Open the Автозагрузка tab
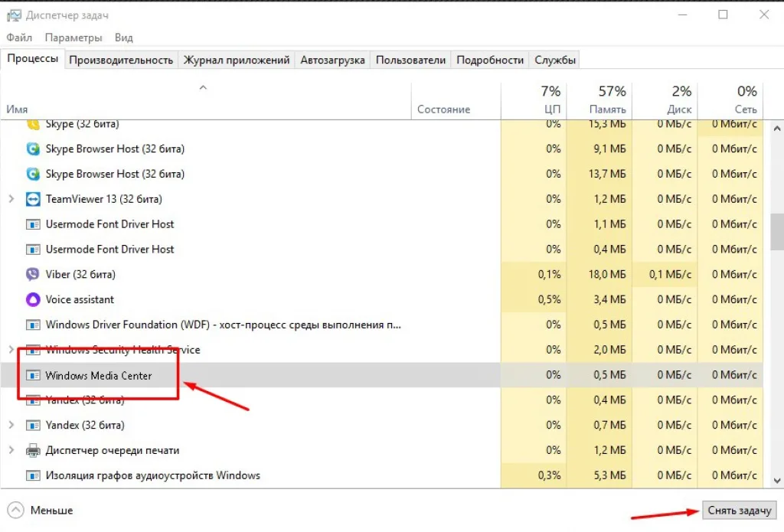Image resolution: width=784 pixels, height=532 pixels. (x=332, y=60)
